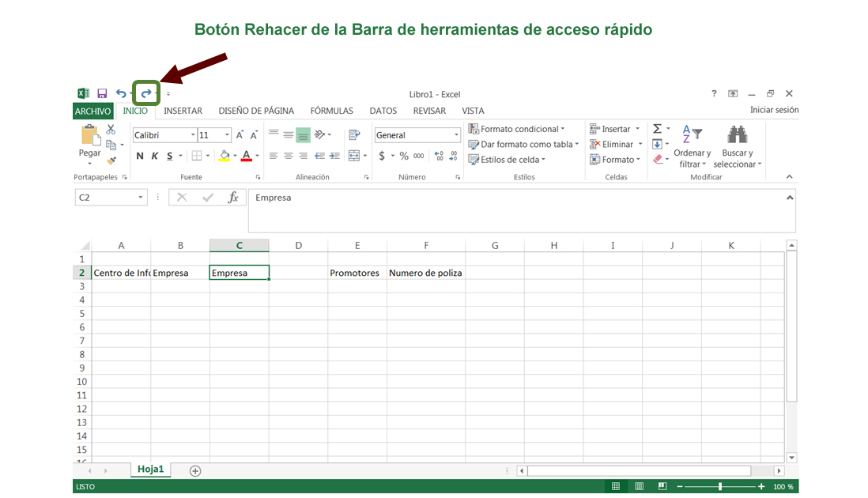
Task: Click the thousands separator 000 icon
Action: (x=419, y=156)
